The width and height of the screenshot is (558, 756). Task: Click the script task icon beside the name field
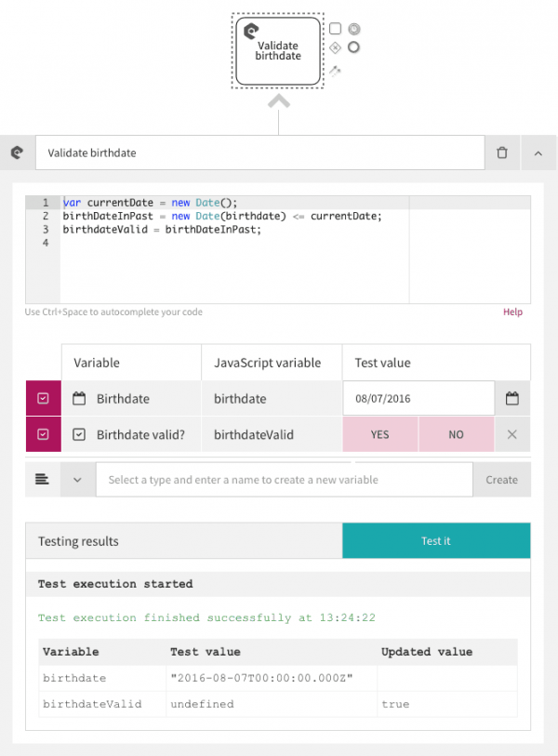point(17,153)
